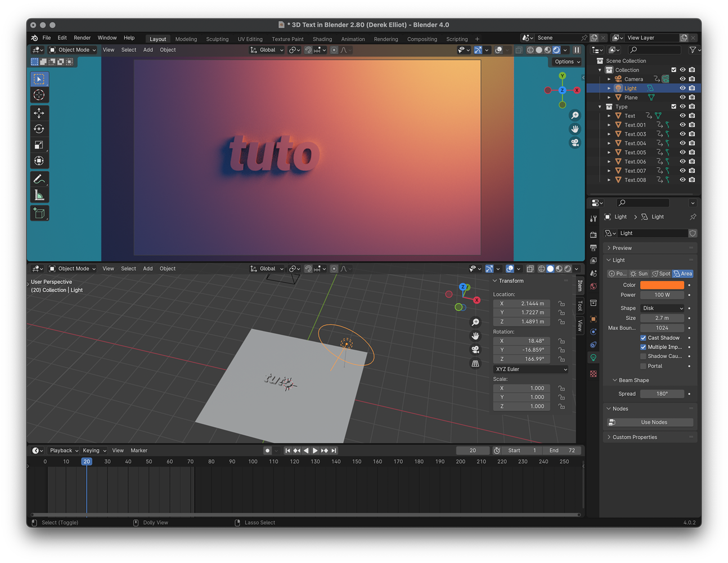The width and height of the screenshot is (728, 563).
Task: Open the orange light Color swatch
Action: (x=662, y=285)
